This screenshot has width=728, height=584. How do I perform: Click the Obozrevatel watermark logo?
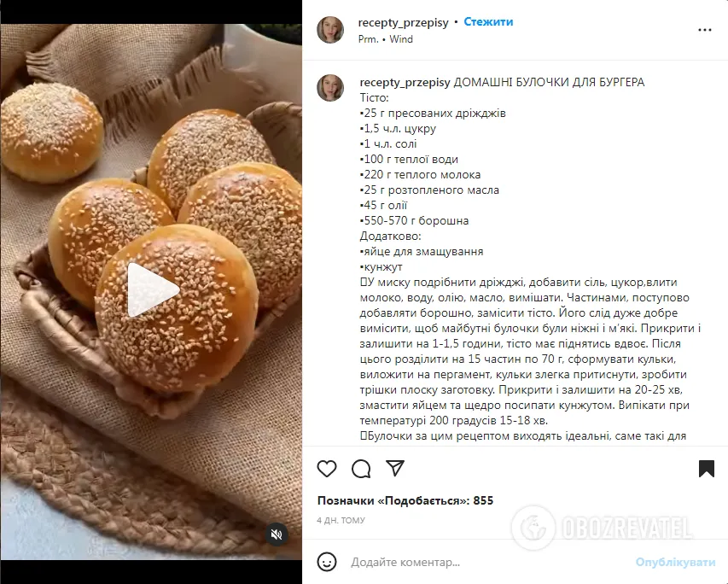[x=602, y=528]
